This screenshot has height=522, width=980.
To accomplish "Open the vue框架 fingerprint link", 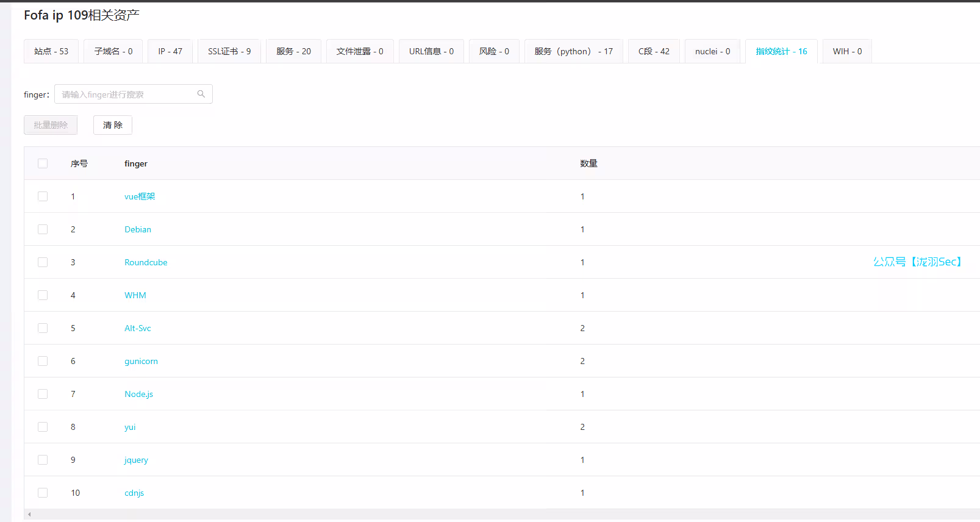I will pos(140,196).
